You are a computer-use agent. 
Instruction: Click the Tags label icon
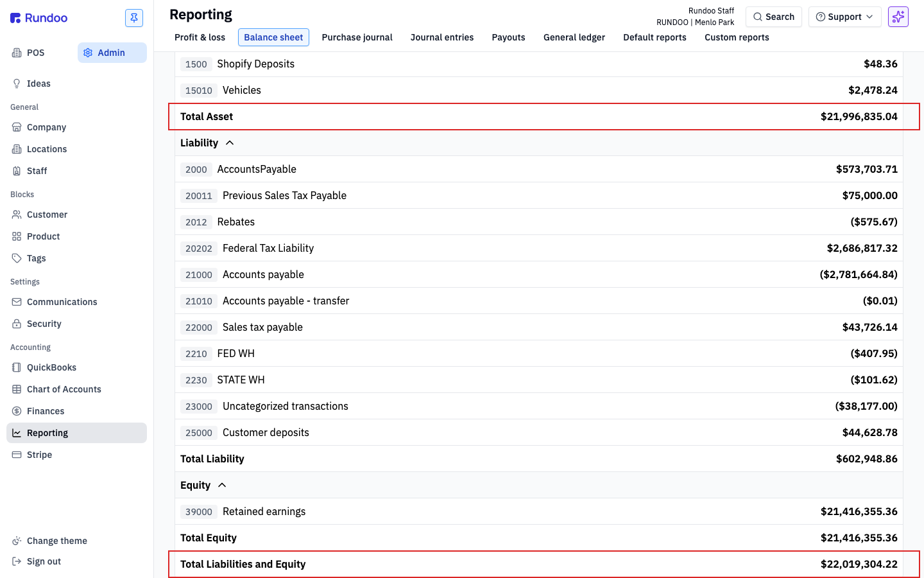coord(17,258)
